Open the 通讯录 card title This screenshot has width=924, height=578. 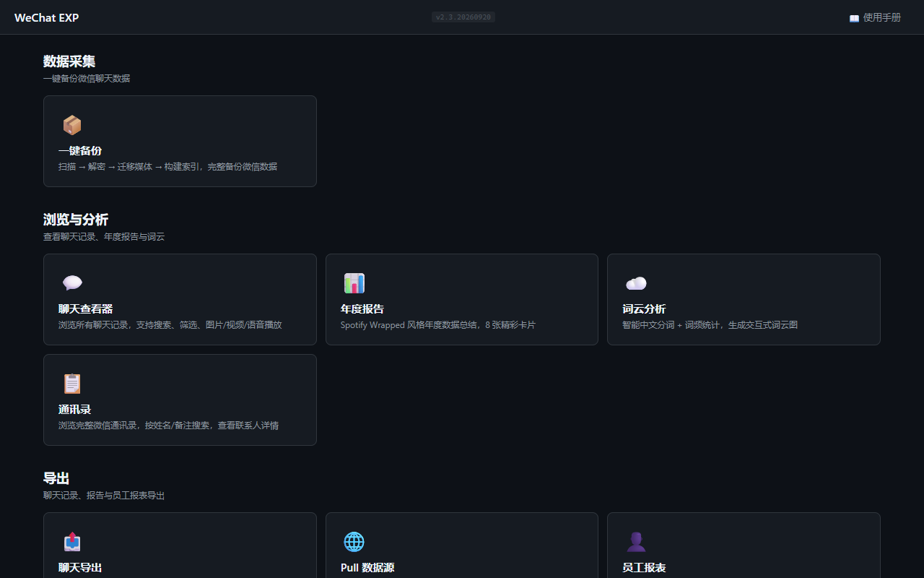75,410
